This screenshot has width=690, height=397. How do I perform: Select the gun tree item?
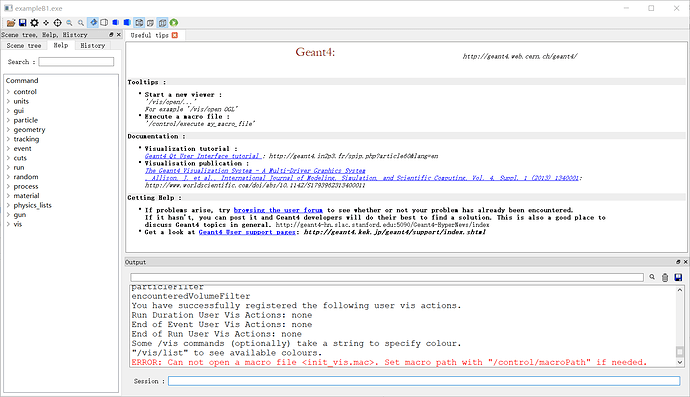click(x=19, y=215)
